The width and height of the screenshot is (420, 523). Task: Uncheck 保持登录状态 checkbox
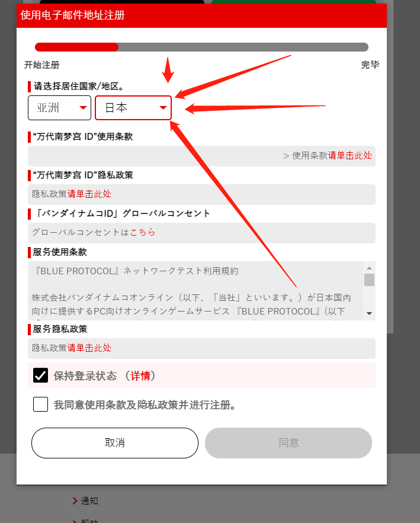point(41,376)
